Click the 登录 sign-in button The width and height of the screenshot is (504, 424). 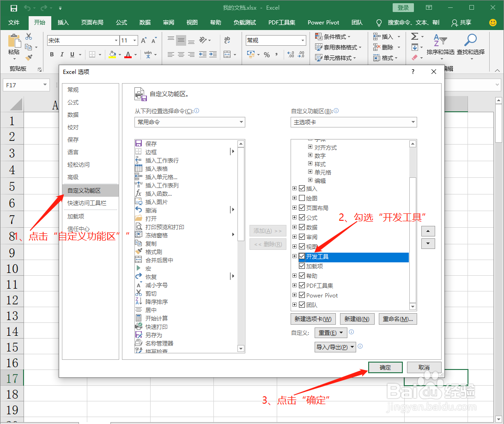point(403,8)
